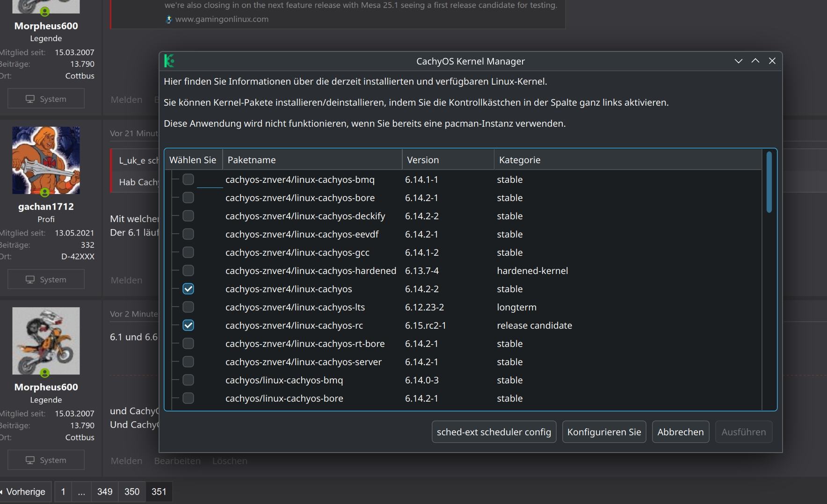Screen dimensions: 827x504
Task: Open the page ellipsis selector
Action: (81, 491)
